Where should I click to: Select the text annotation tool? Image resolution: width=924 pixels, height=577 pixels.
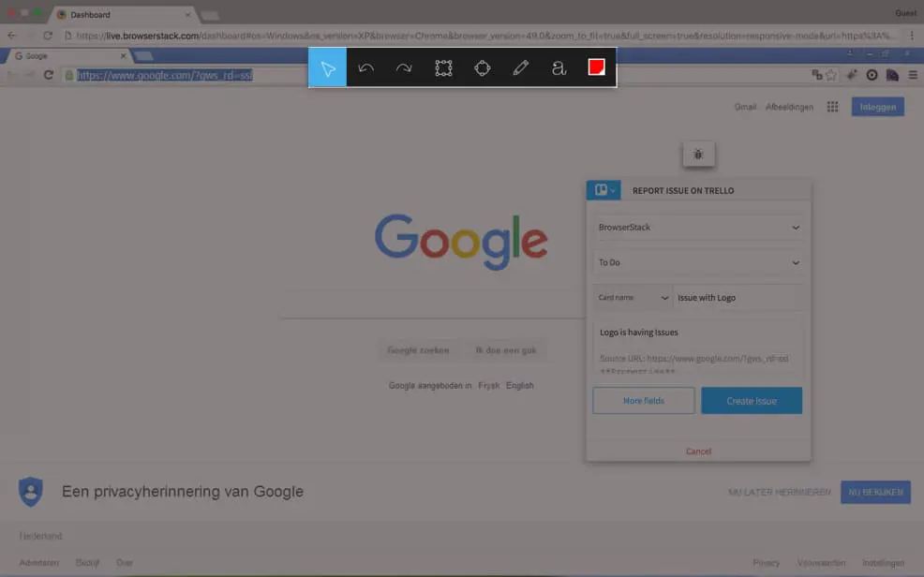tap(559, 68)
